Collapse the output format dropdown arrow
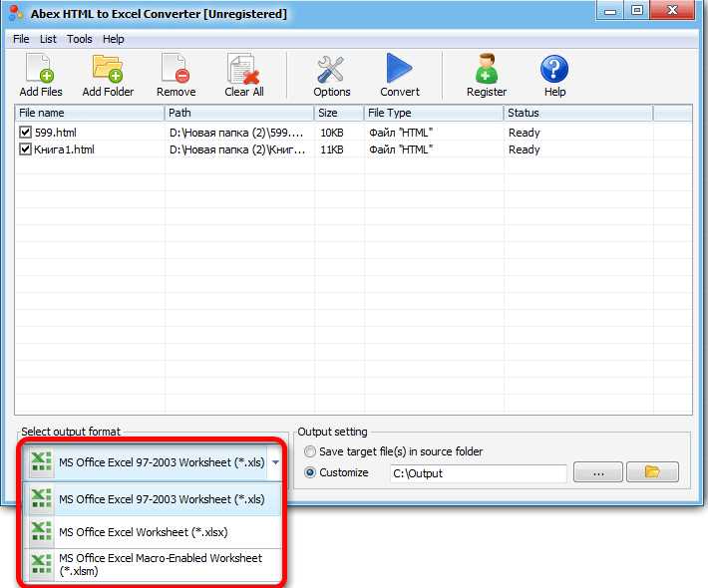Screen dimensions: 708x588 (x=275, y=462)
